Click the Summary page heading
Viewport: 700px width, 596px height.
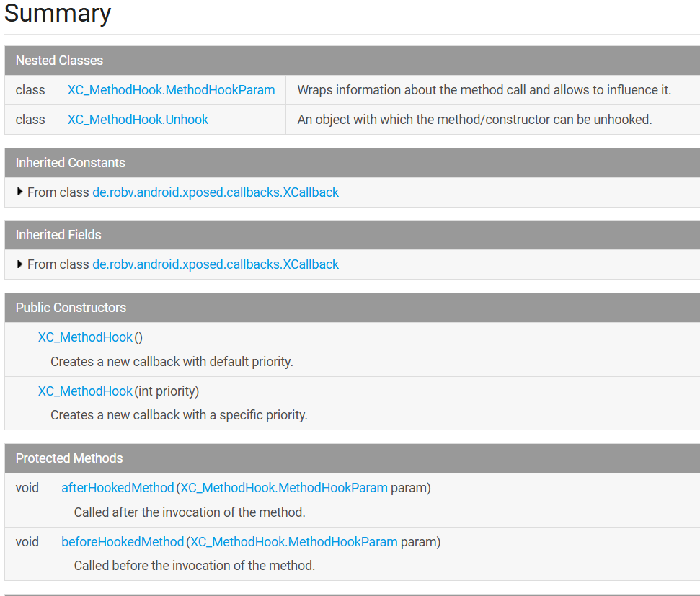tap(58, 14)
